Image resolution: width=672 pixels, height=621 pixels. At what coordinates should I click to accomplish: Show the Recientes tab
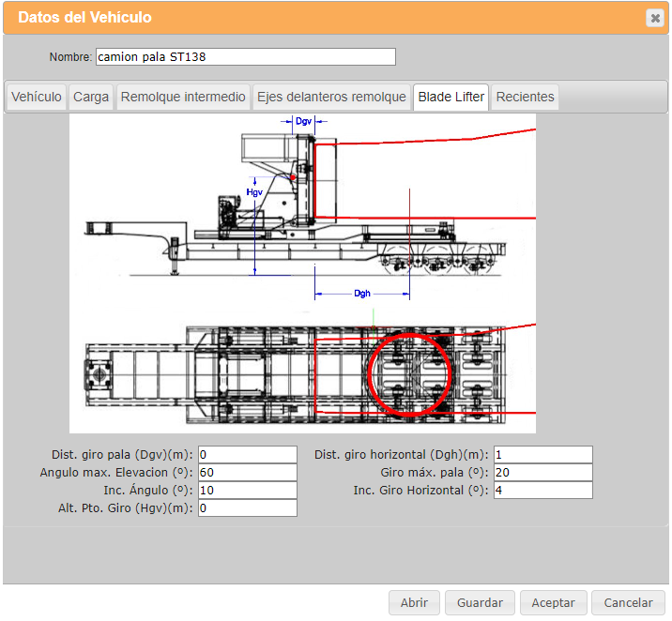click(x=526, y=97)
